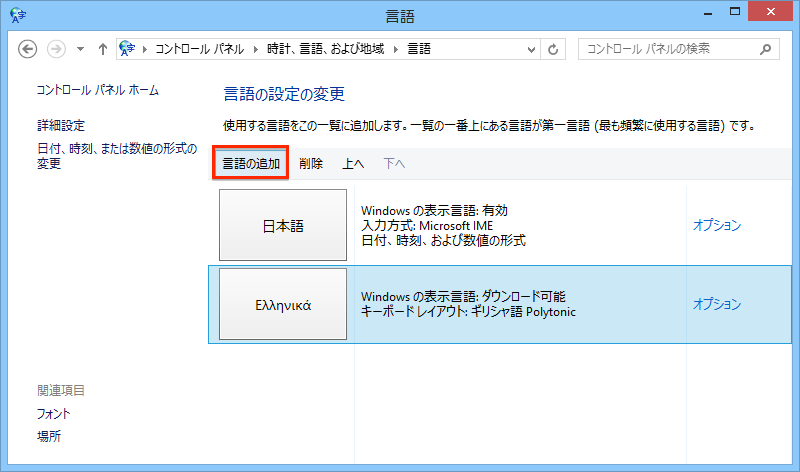Open the recent locations dropdown arrow
800x472 pixels.
pyautogui.click(x=80, y=49)
